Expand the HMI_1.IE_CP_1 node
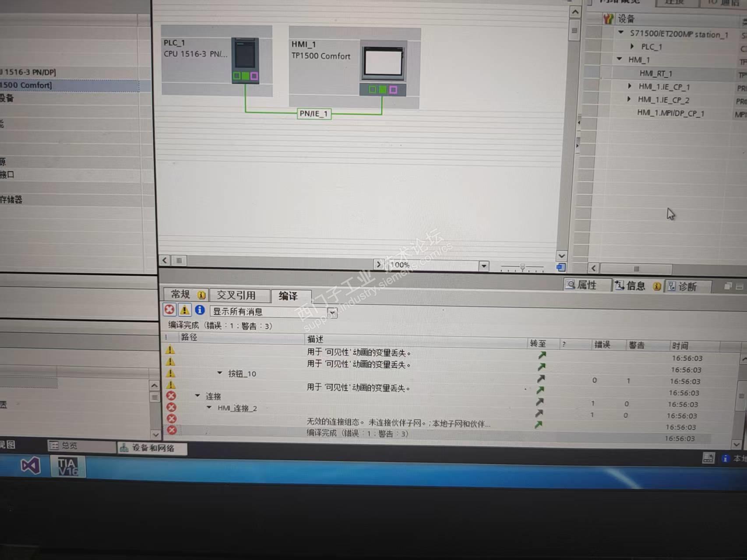 click(630, 86)
